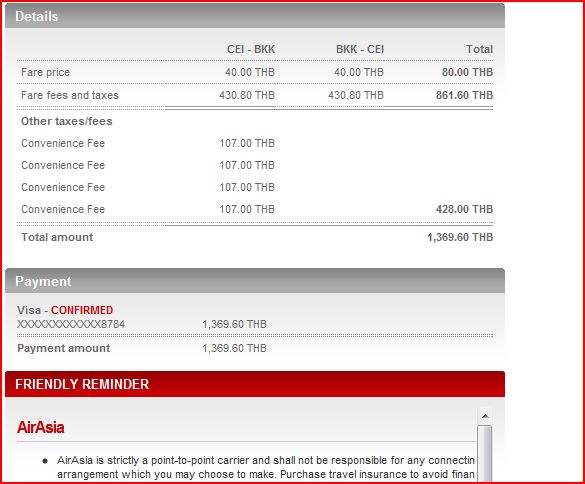
Task: Click the CEI - BKK column header
Action: pos(251,49)
